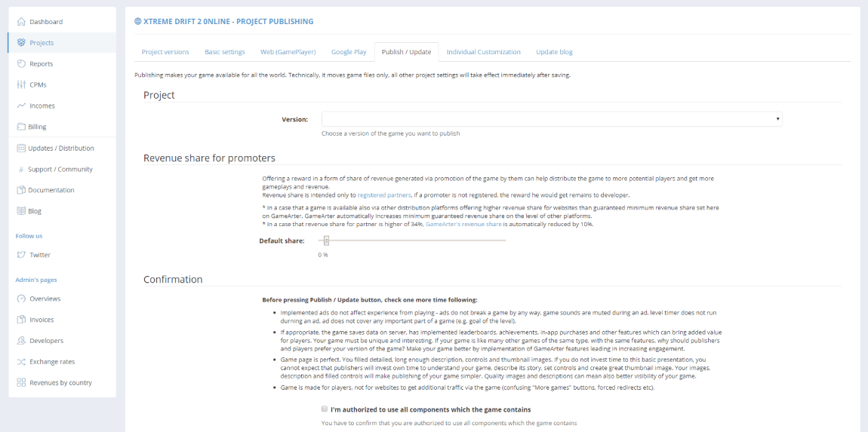This screenshot has width=868, height=432.
Task: Check the authorized to use components checkbox
Action: click(325, 409)
